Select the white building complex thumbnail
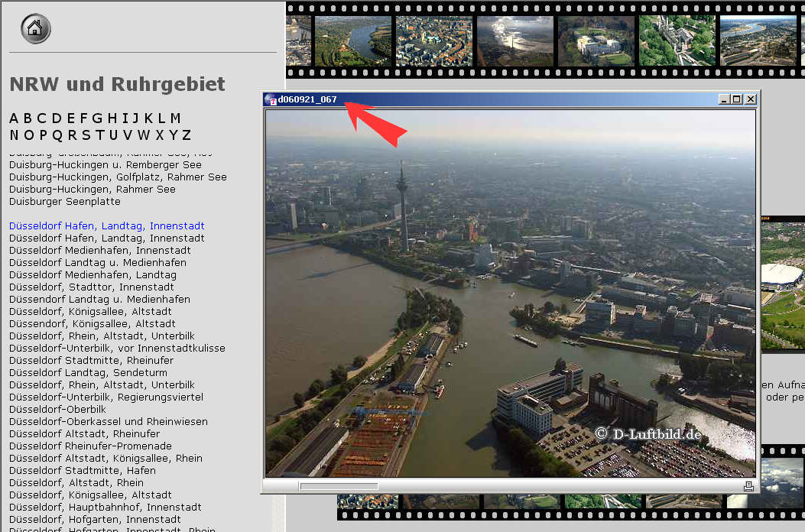This screenshot has height=532, width=805. coord(596,41)
